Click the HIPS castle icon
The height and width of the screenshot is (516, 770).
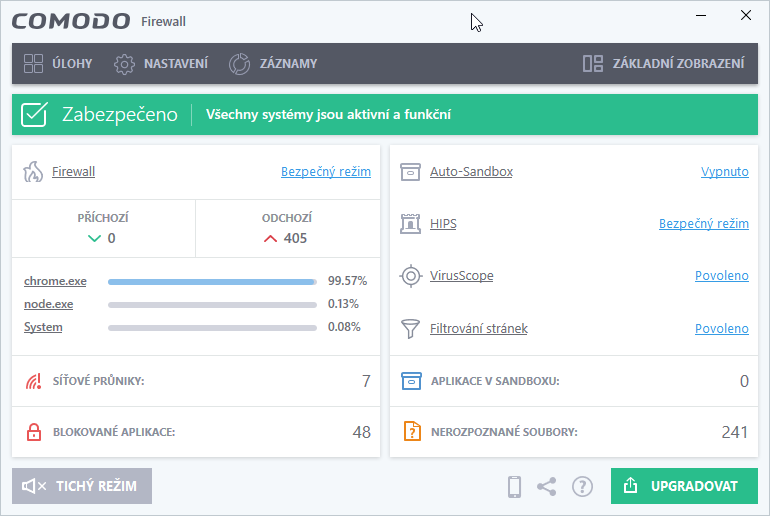pos(410,224)
